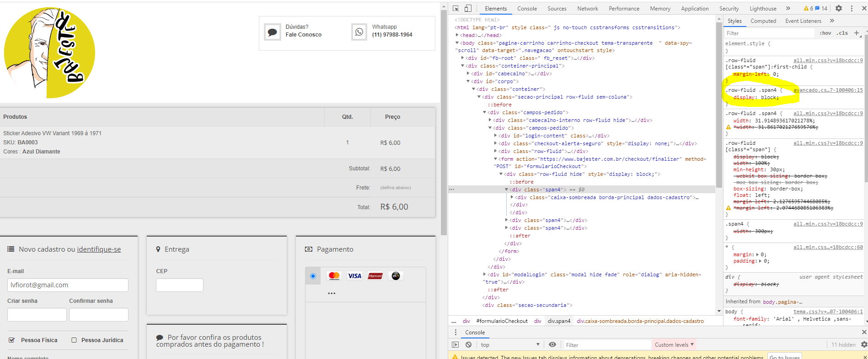
Task: Click the Fale Conosco link
Action: pos(303,34)
